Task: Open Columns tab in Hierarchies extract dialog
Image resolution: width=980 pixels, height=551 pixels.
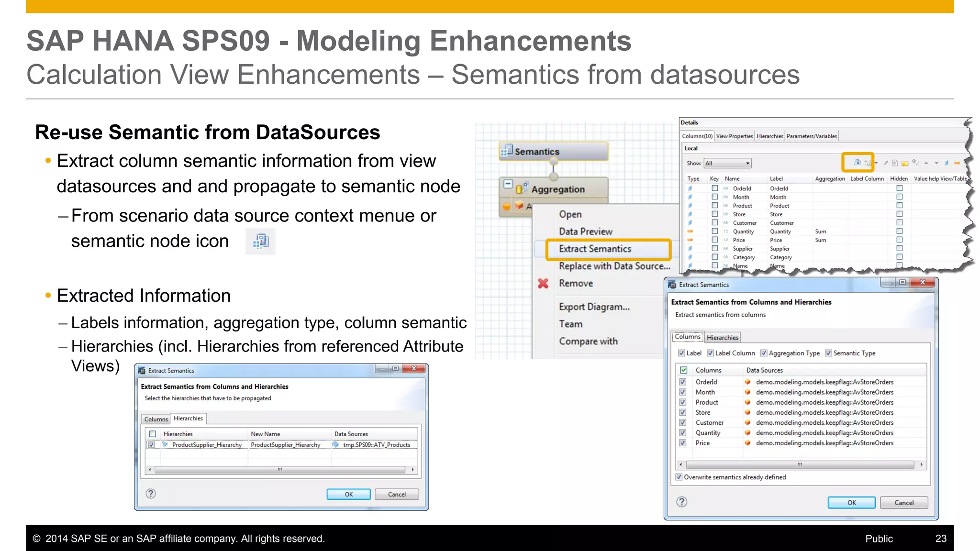Action: (x=156, y=419)
